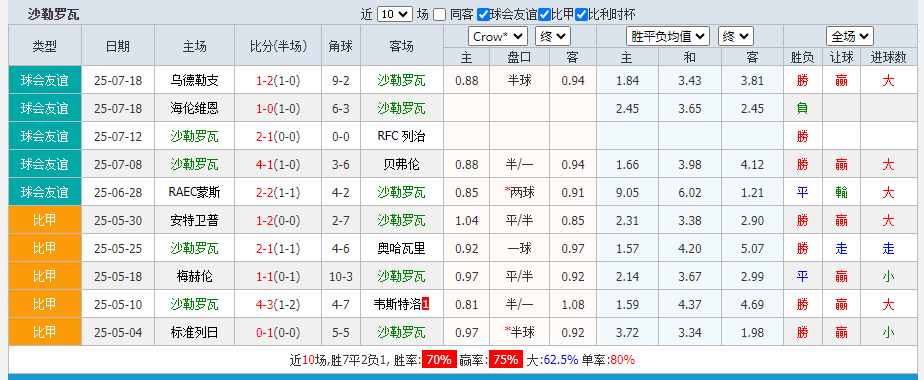Click score 4-1(1-0) versus 贝弗伦
This screenshot has height=380, width=924.
coord(278,164)
